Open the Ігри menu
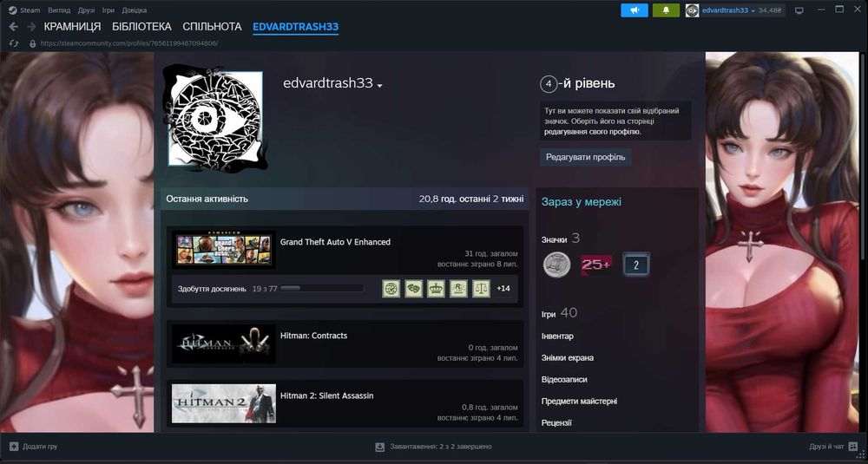Viewport: 868px width, 464px height. click(x=108, y=10)
